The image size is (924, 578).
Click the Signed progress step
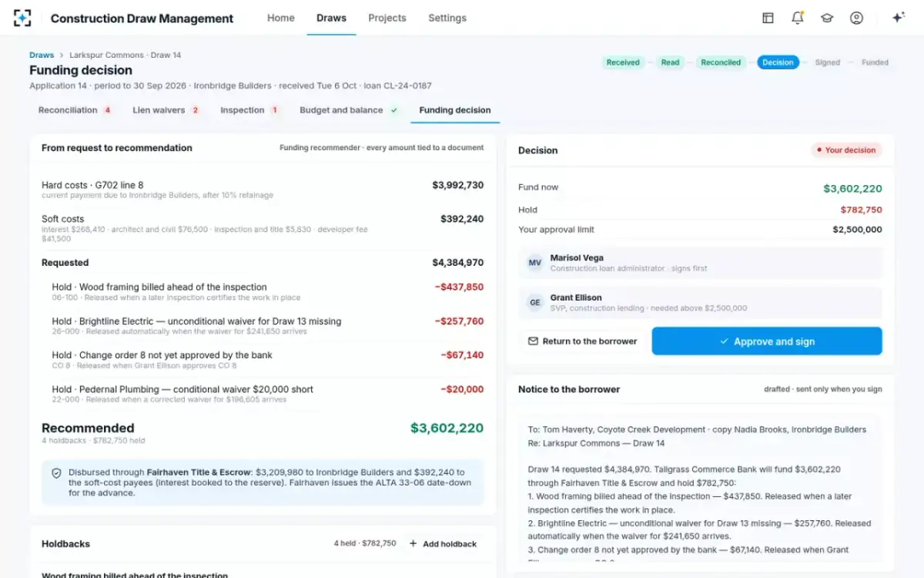click(828, 62)
